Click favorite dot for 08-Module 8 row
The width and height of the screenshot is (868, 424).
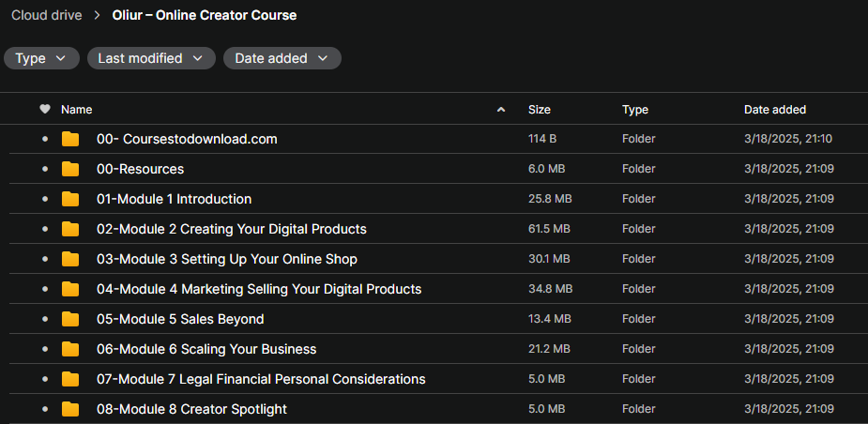coord(45,409)
